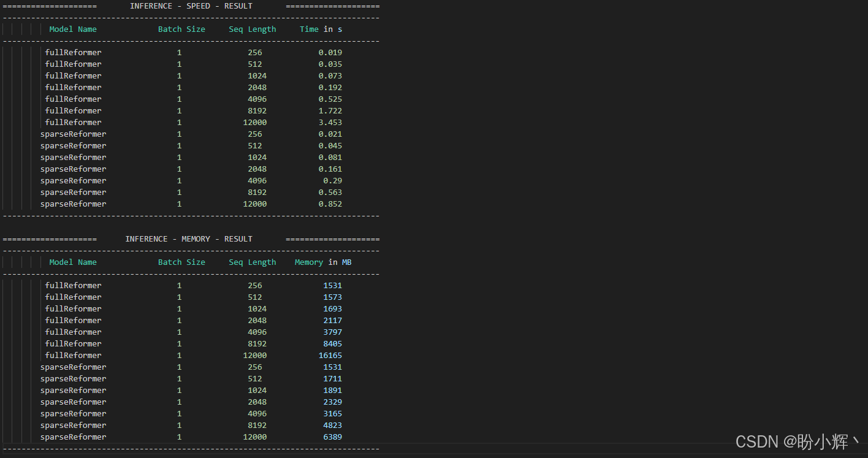
Task: Select the memory value 2329
Action: [333, 402]
